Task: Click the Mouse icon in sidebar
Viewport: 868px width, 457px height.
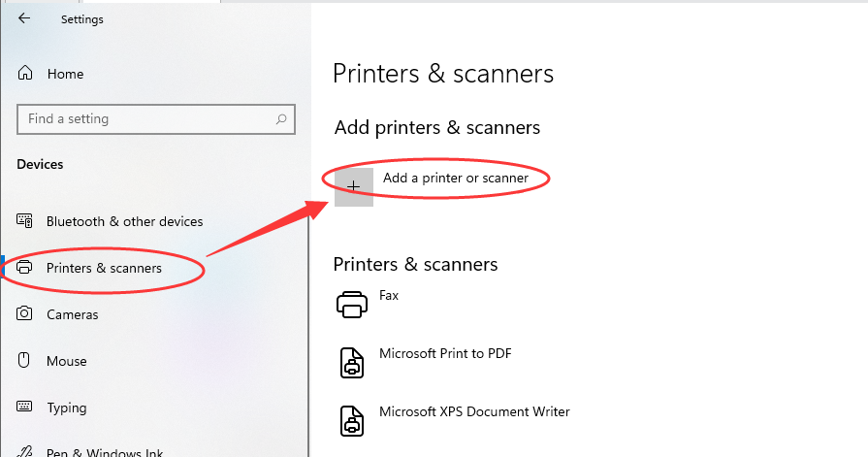Action: 25,361
